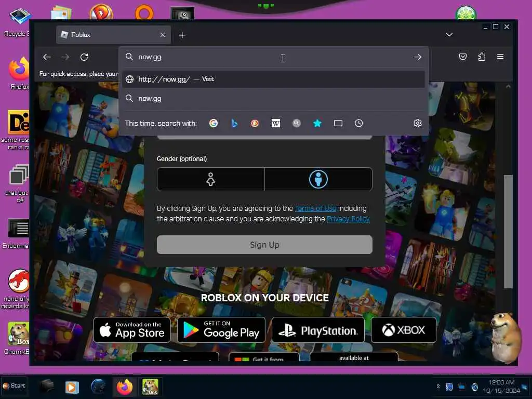Click the XBOX badge
This screenshot has width=532, height=399.
pos(403,330)
